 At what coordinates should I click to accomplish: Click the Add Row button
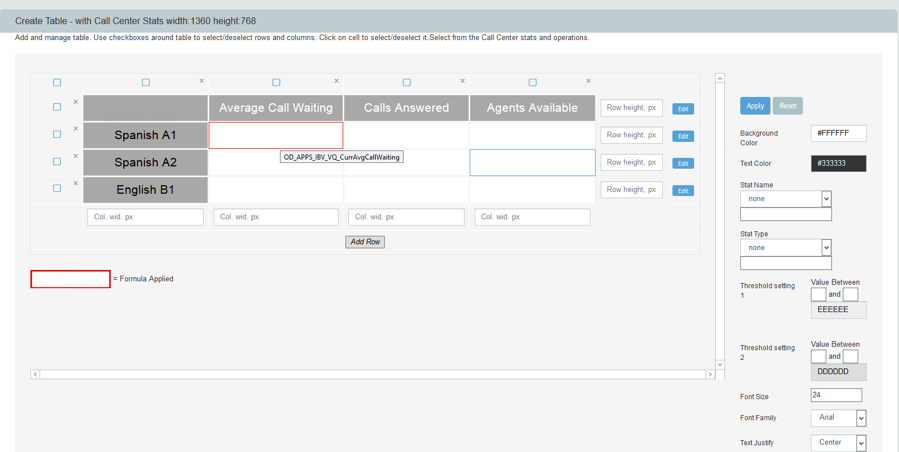(365, 242)
